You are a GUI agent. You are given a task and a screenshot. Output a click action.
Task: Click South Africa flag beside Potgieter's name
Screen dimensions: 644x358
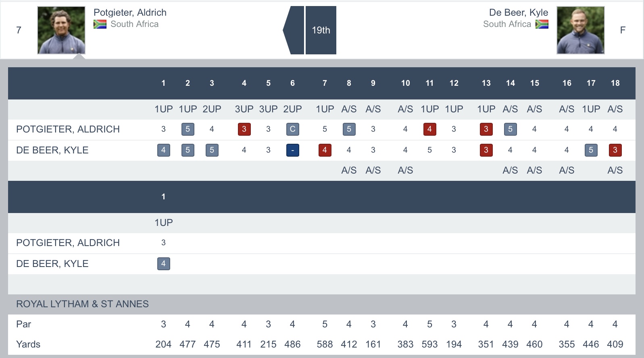[x=100, y=25]
